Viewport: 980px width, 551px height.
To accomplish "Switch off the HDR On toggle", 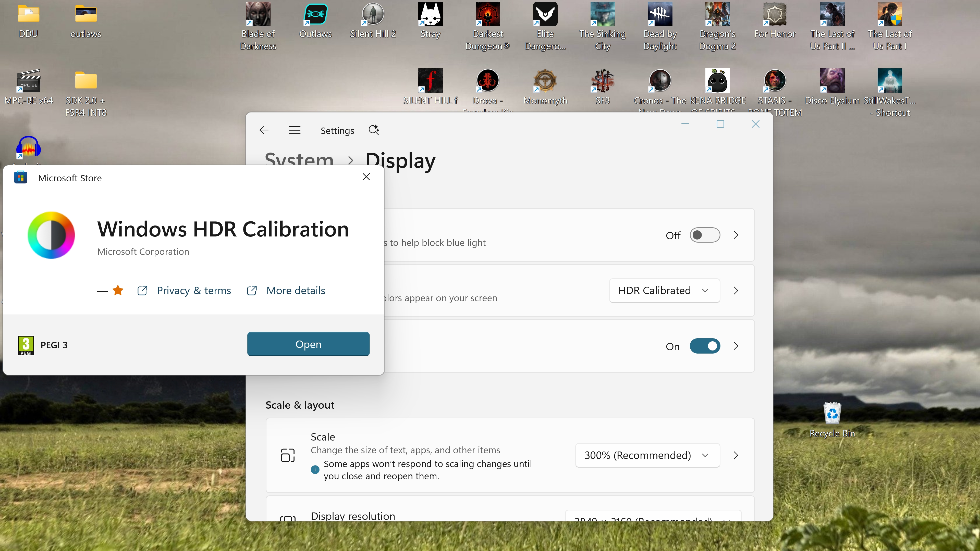I will point(705,346).
